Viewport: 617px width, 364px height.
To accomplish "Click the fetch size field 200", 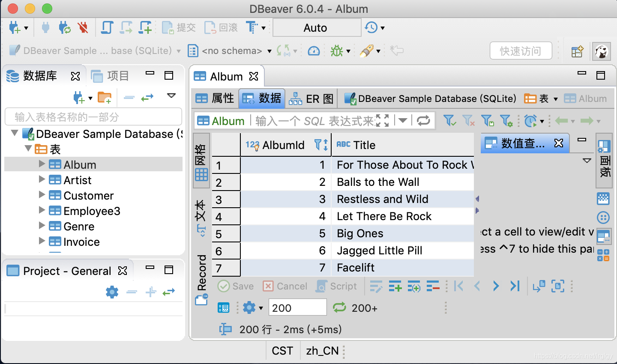I will pyautogui.click(x=297, y=307).
